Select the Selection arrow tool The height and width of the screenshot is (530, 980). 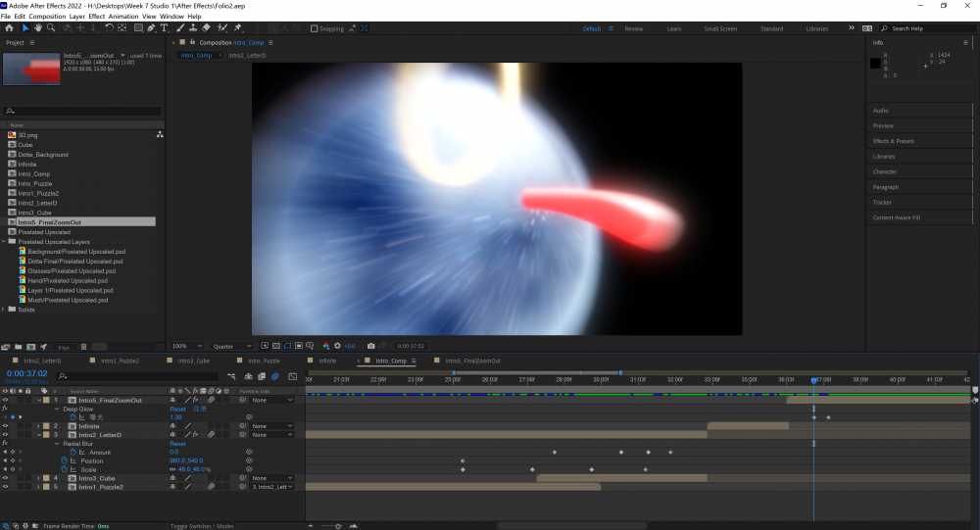tap(25, 28)
